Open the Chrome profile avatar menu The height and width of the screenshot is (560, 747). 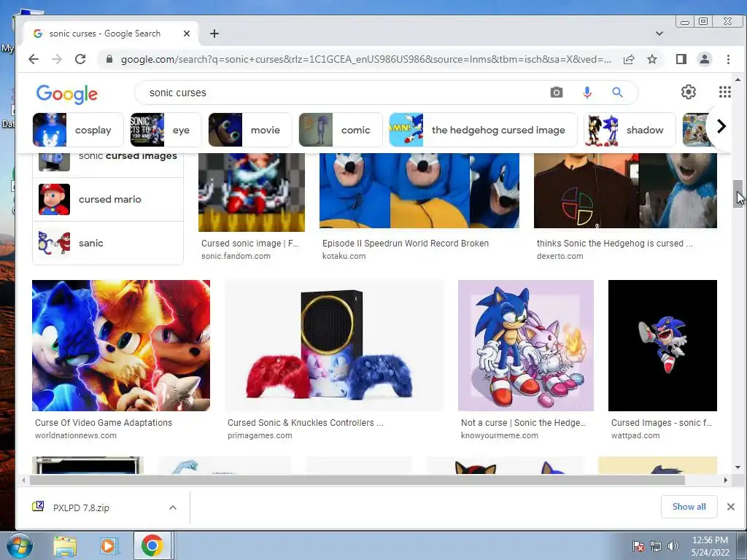705,59
